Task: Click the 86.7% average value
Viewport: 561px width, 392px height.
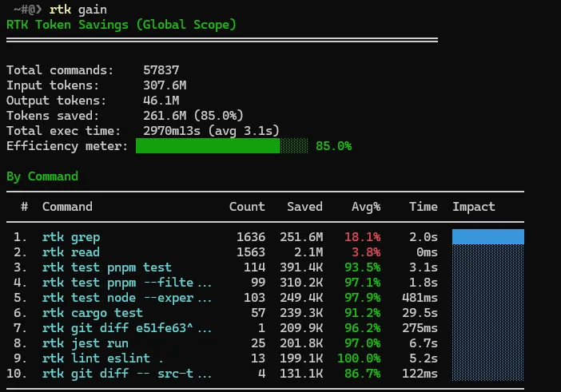Action: [363, 374]
